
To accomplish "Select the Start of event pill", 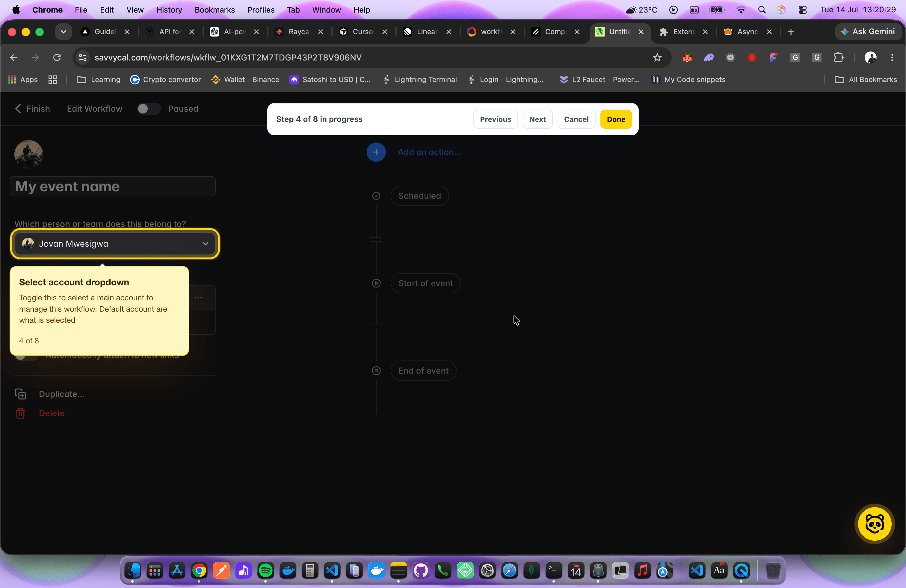I will point(426,283).
